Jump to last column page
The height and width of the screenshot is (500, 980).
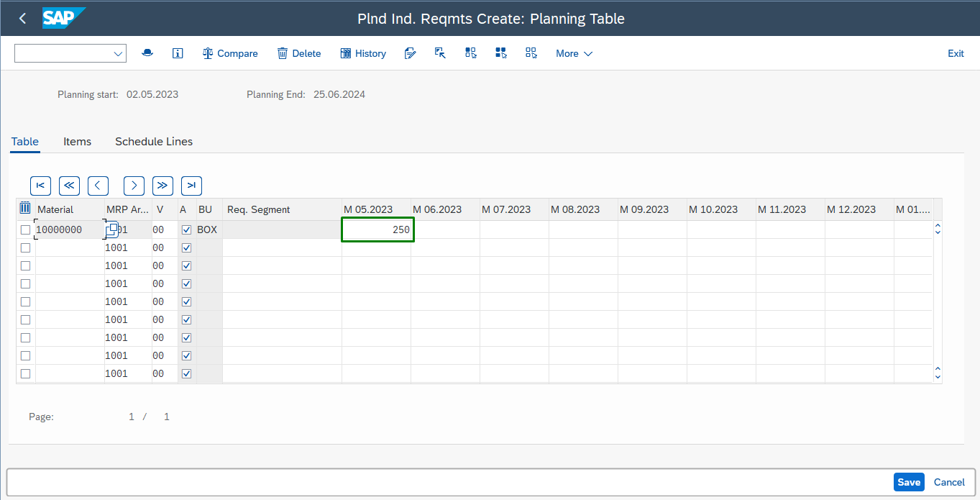191,186
